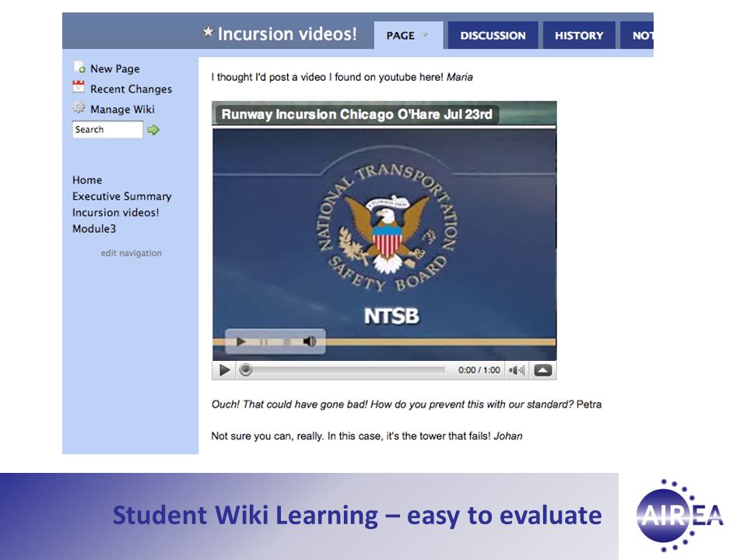Open the New Page link
This screenshot has width=747, height=560.
(115, 68)
